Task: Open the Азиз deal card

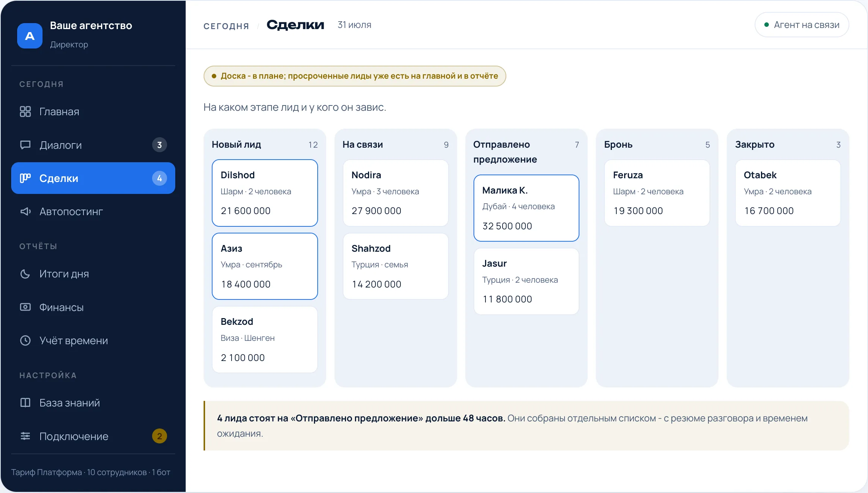Action: 265,266
